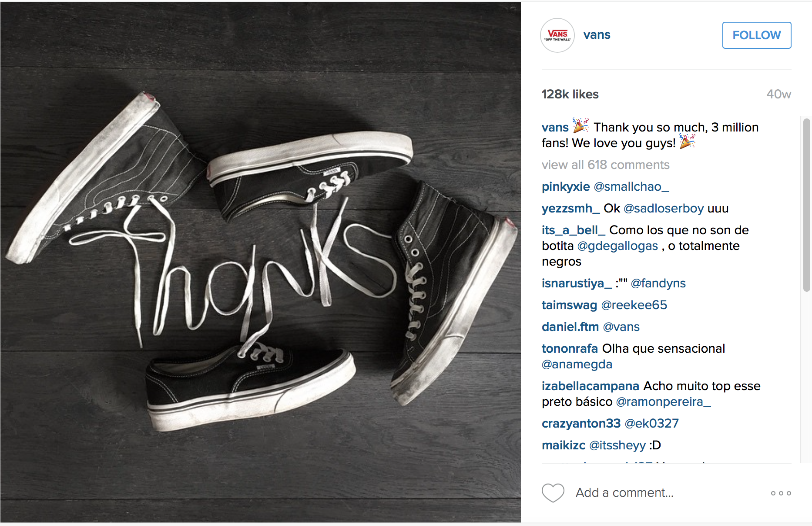812x526 pixels.
Task: Follow the vans account
Action: [757, 35]
